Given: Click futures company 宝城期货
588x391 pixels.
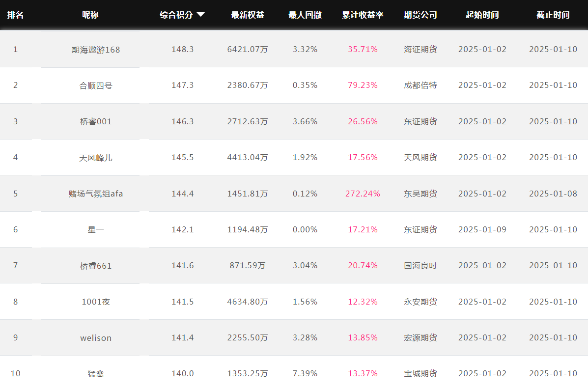Looking at the screenshot, I should coord(420,374).
